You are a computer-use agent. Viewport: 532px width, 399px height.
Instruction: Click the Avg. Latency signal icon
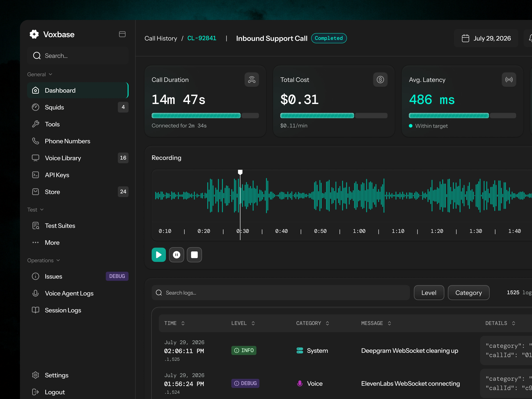tap(509, 80)
